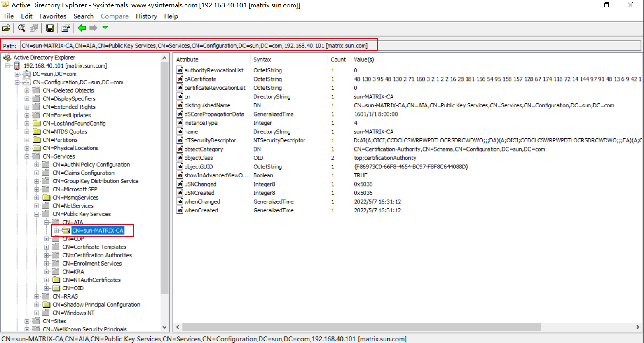Open the Favorites menu

pyautogui.click(x=53, y=16)
